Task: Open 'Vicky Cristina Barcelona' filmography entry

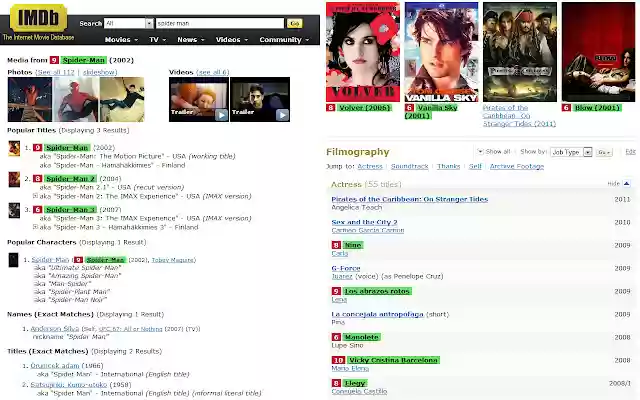Action: point(393,360)
